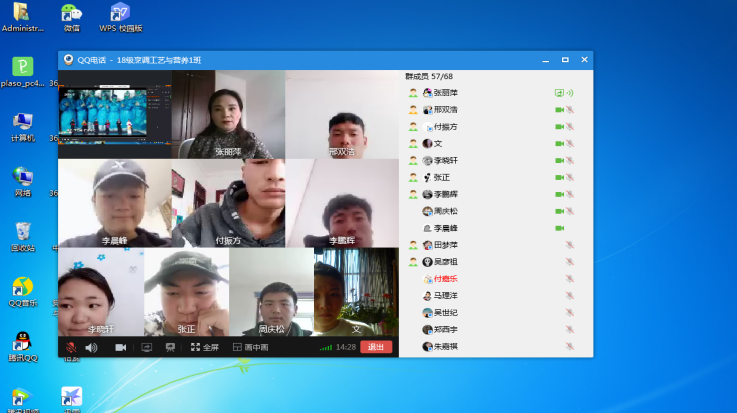Leave the call with the red 退出 button

point(376,347)
